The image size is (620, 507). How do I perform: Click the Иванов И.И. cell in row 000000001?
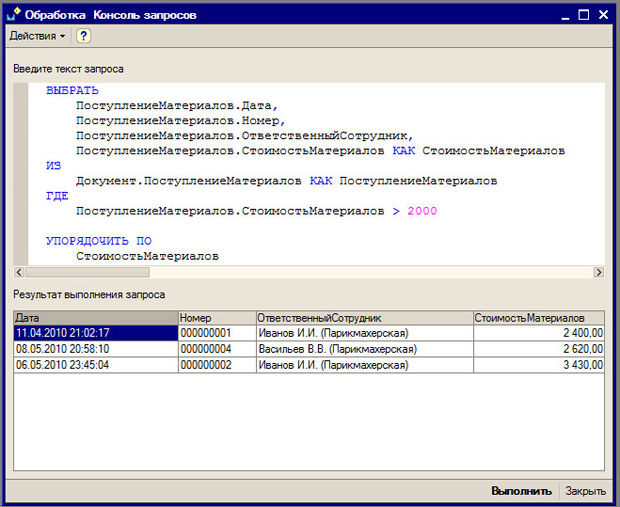(x=365, y=333)
